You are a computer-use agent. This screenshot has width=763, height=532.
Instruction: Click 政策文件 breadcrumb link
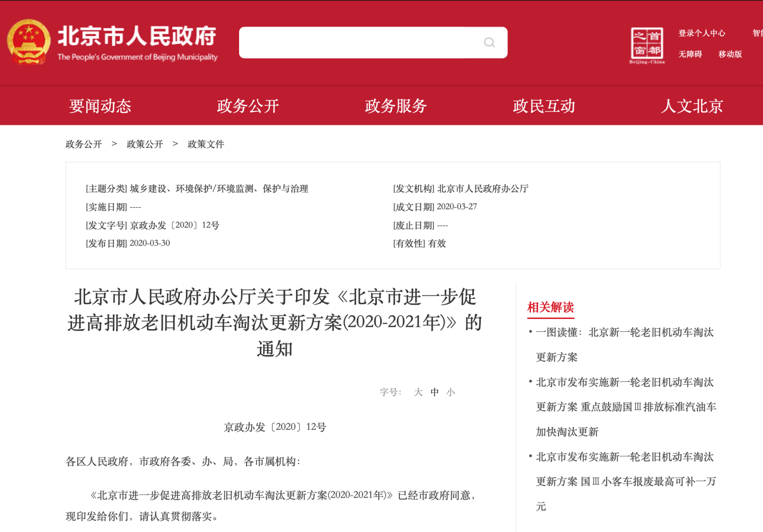click(206, 144)
